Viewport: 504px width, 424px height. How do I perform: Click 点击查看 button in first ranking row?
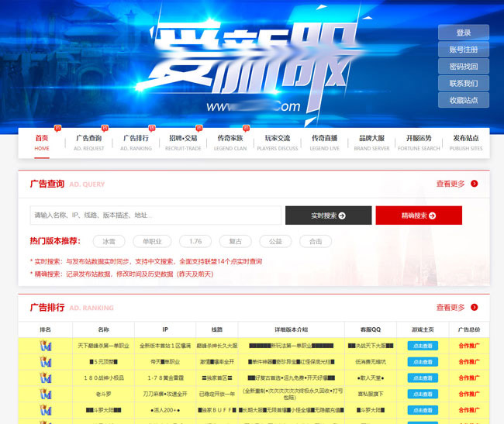pos(423,345)
